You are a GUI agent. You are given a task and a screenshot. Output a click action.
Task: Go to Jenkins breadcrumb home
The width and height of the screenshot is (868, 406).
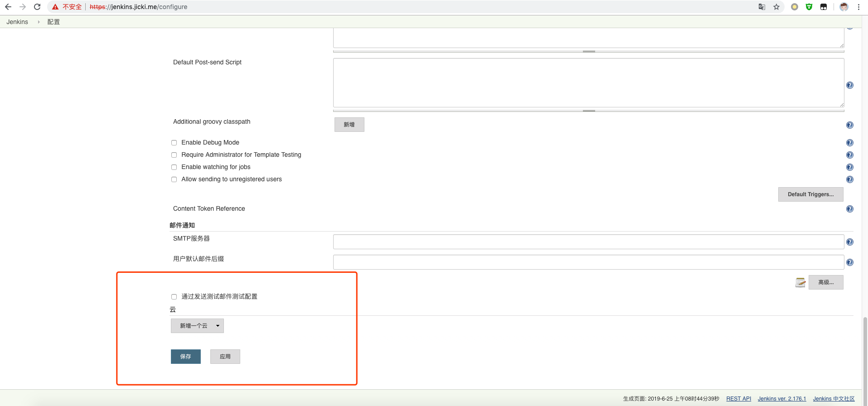(x=17, y=22)
